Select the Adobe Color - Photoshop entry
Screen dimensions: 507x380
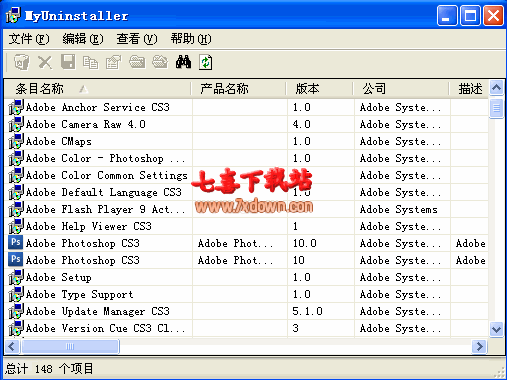click(x=105, y=158)
